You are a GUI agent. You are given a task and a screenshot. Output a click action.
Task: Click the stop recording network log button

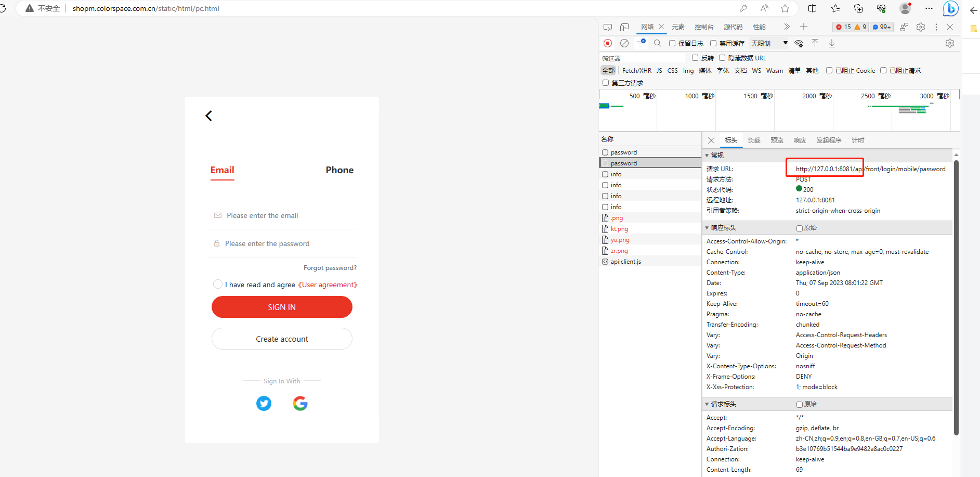tap(608, 43)
